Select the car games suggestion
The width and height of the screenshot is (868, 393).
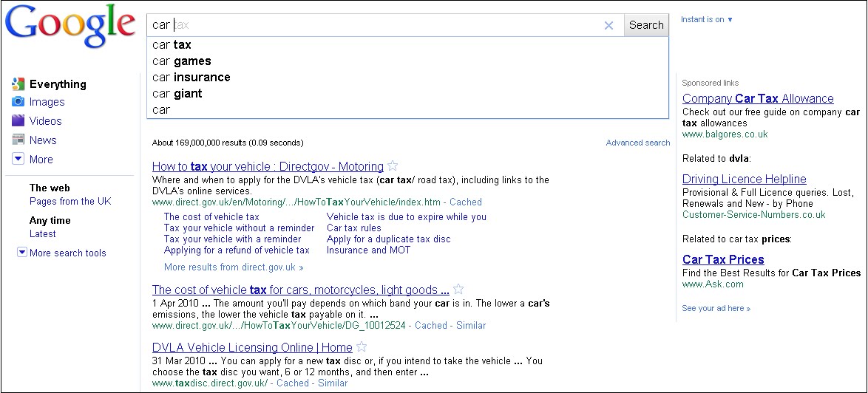coord(407,61)
